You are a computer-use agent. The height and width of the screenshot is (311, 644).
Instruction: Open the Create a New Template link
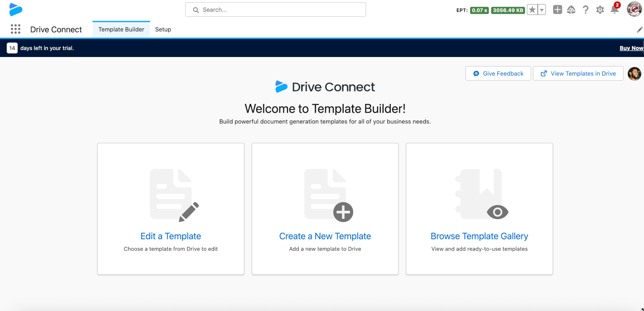click(325, 236)
